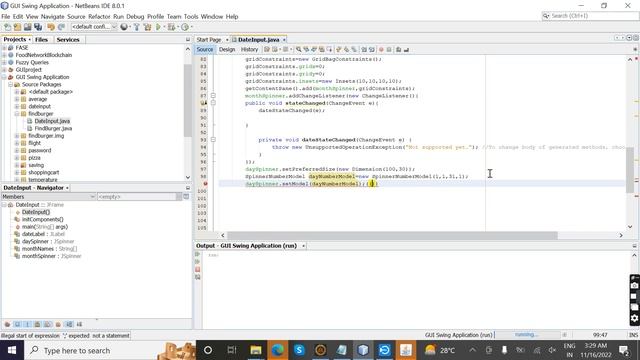Screen dimensions: 640x360
Task: Click the Search (Ctrl+I) field
Action: click(590, 16)
